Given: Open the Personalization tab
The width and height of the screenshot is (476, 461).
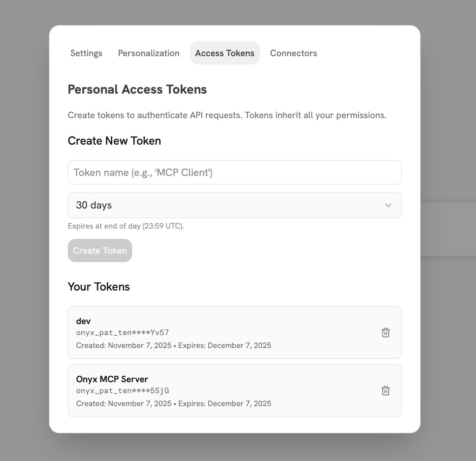Looking at the screenshot, I should 149,53.
